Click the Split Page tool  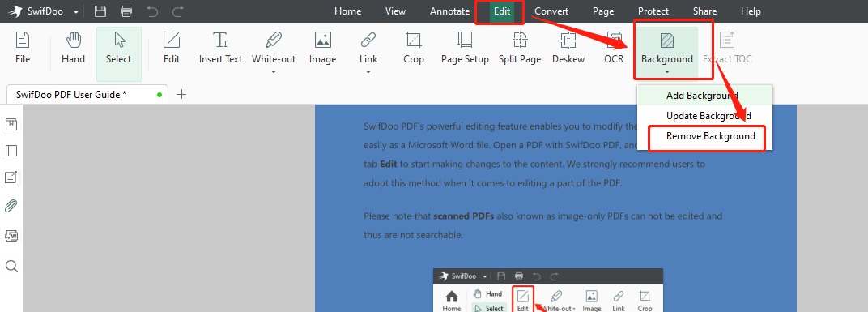(x=520, y=48)
